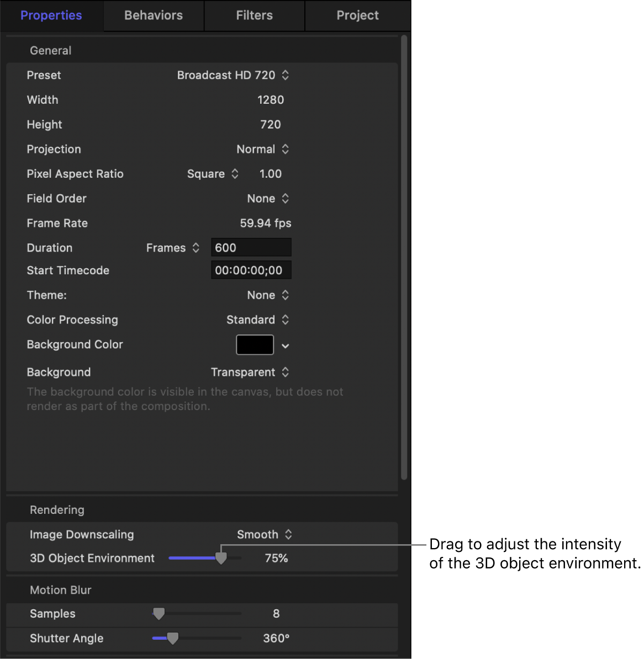This screenshot has height=659, width=644.
Task: Expand the Background Color disclosure arrow
Action: click(x=285, y=345)
